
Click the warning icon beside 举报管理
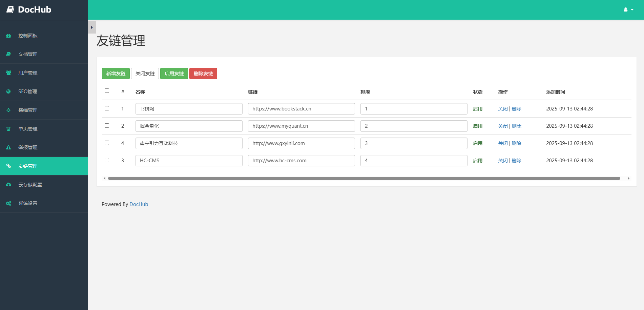pos(8,147)
